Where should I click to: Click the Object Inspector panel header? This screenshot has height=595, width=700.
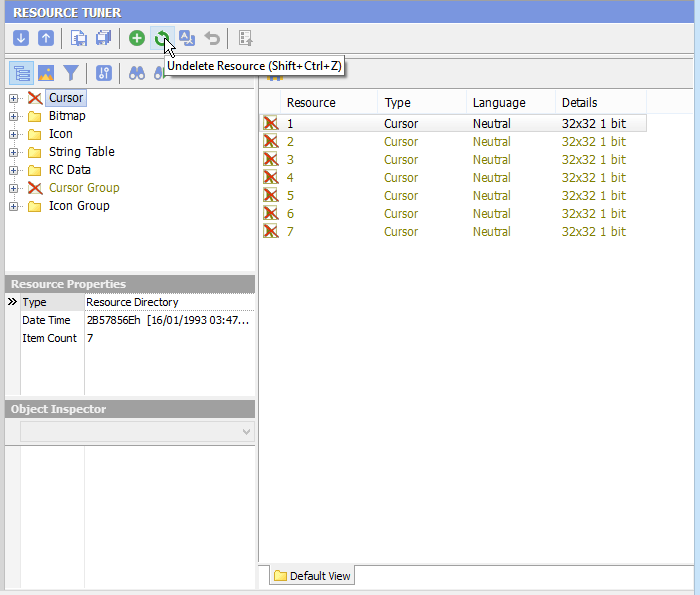pyautogui.click(x=130, y=409)
